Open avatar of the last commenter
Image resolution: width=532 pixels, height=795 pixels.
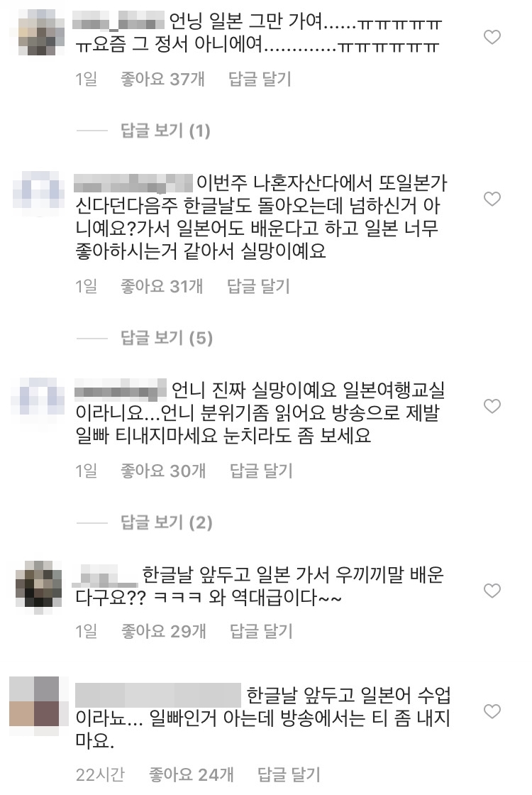[34, 702]
